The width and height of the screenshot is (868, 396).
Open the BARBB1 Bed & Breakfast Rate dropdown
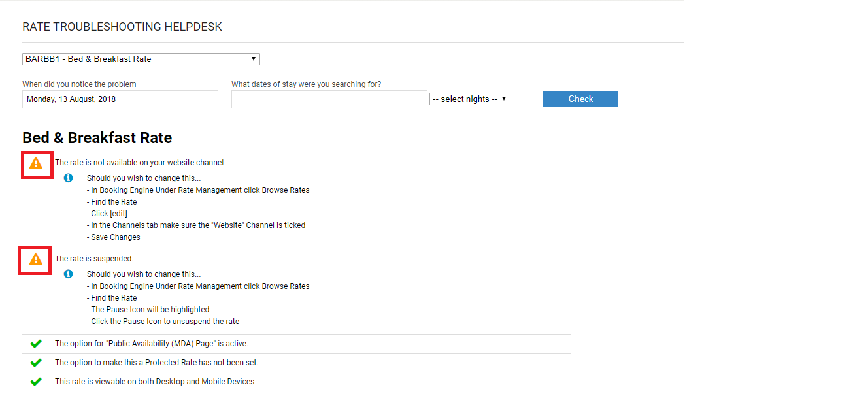tap(141, 59)
